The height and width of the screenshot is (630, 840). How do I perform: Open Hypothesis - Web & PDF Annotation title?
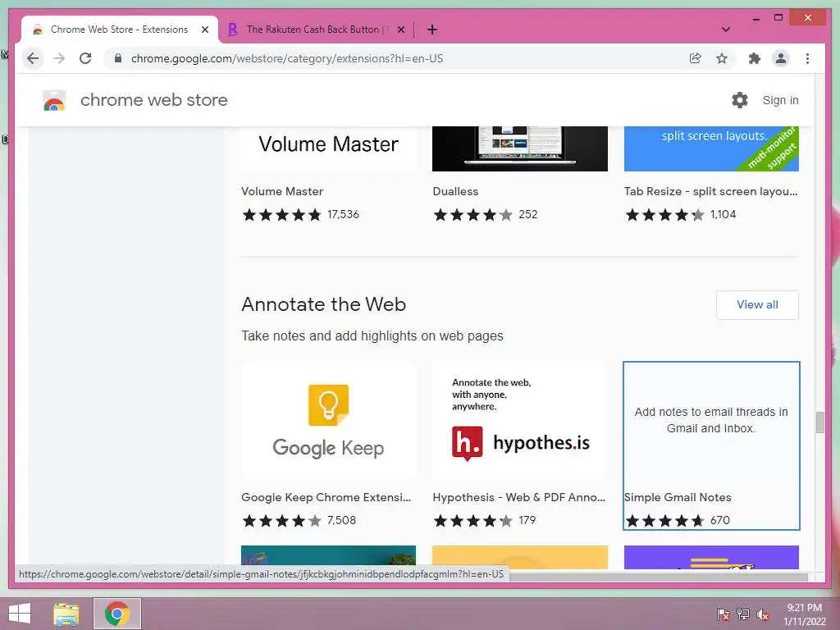pyautogui.click(x=519, y=497)
